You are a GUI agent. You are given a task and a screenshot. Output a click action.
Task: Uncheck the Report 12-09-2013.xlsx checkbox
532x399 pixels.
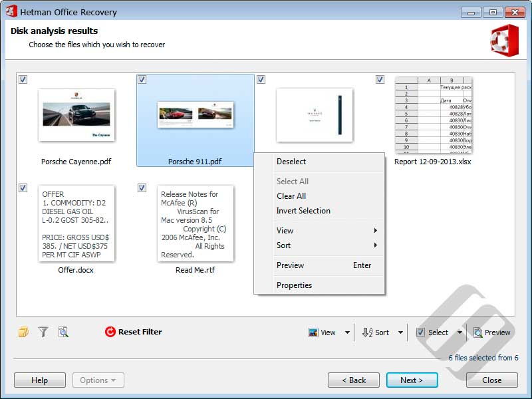coord(380,79)
